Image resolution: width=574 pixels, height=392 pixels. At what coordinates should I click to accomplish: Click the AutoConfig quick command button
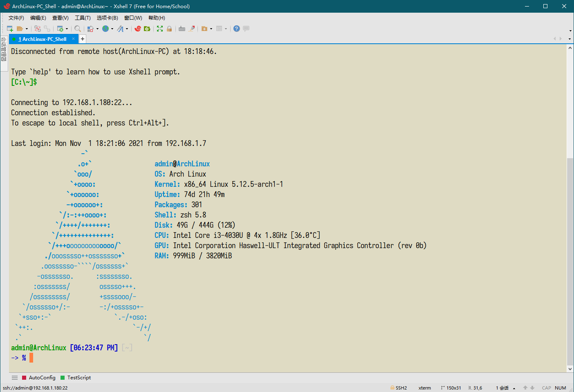click(x=38, y=377)
